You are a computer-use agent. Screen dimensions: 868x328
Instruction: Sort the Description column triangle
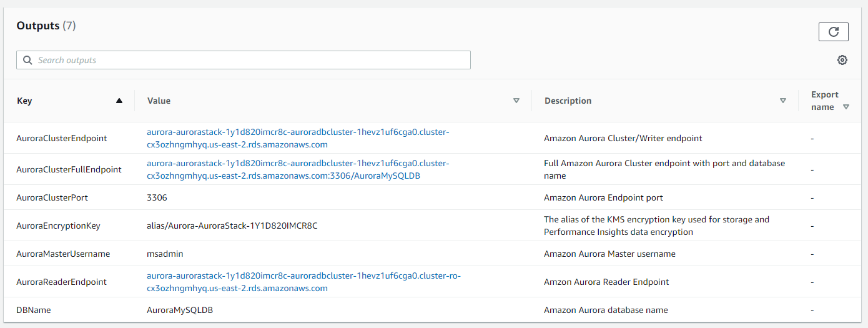click(x=783, y=101)
